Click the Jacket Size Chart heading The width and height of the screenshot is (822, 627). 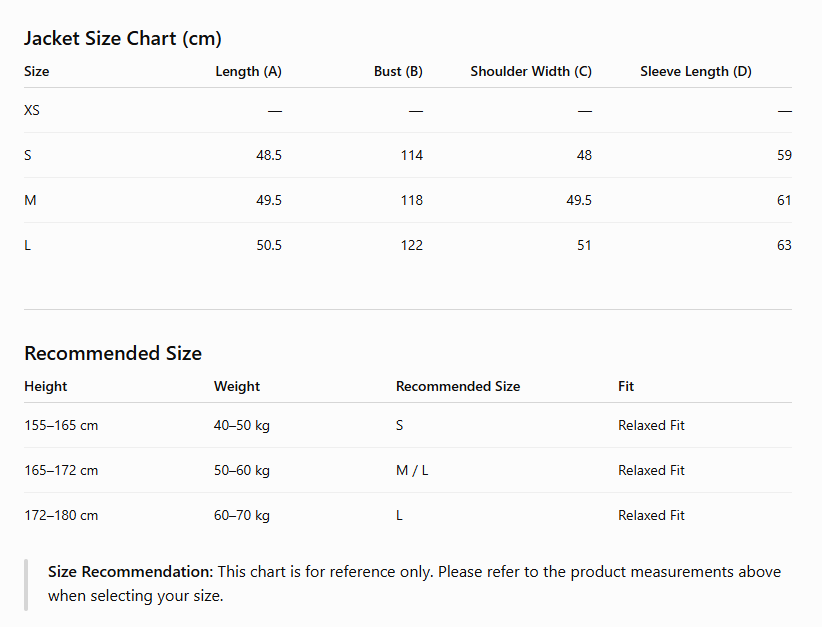pos(123,38)
